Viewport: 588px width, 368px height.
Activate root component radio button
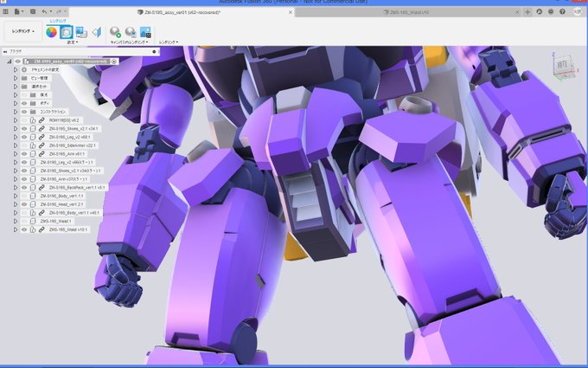point(114,61)
